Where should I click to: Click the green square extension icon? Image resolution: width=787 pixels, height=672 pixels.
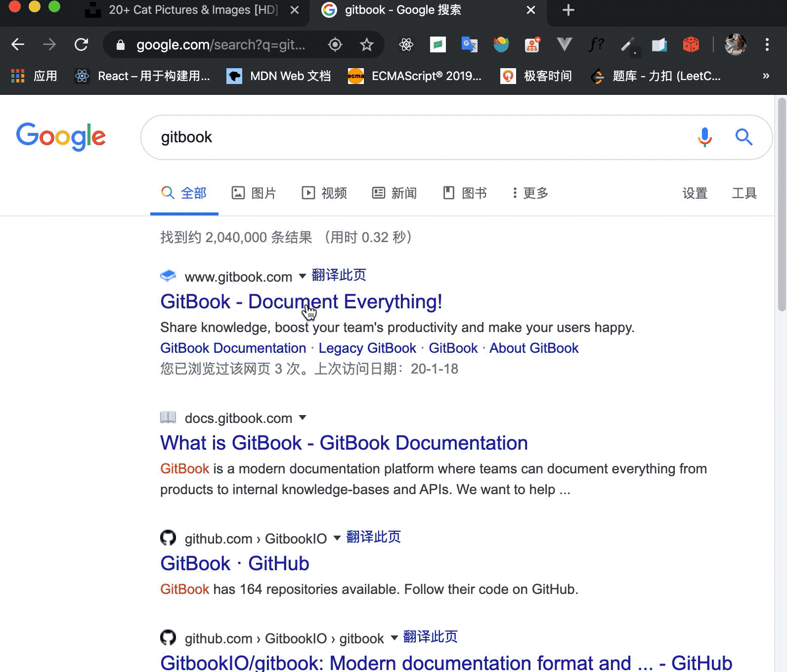click(437, 44)
